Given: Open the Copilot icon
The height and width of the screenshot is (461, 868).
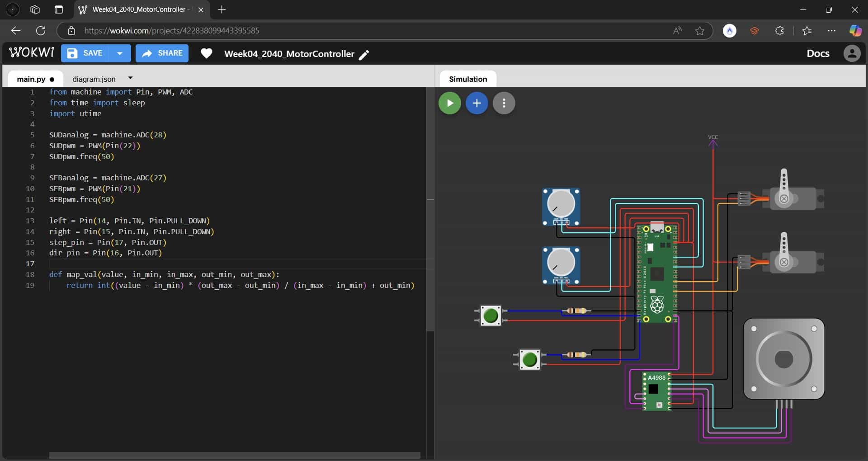Looking at the screenshot, I should point(855,31).
